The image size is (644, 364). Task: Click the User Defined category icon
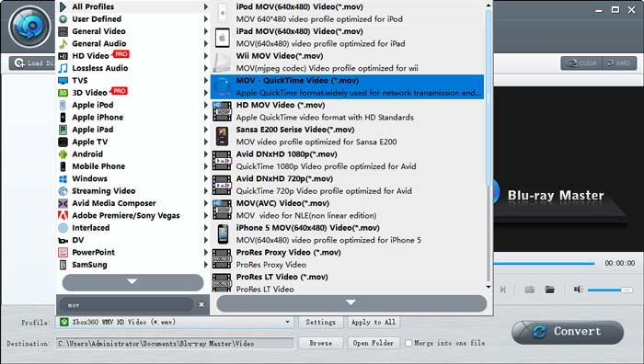tap(63, 19)
